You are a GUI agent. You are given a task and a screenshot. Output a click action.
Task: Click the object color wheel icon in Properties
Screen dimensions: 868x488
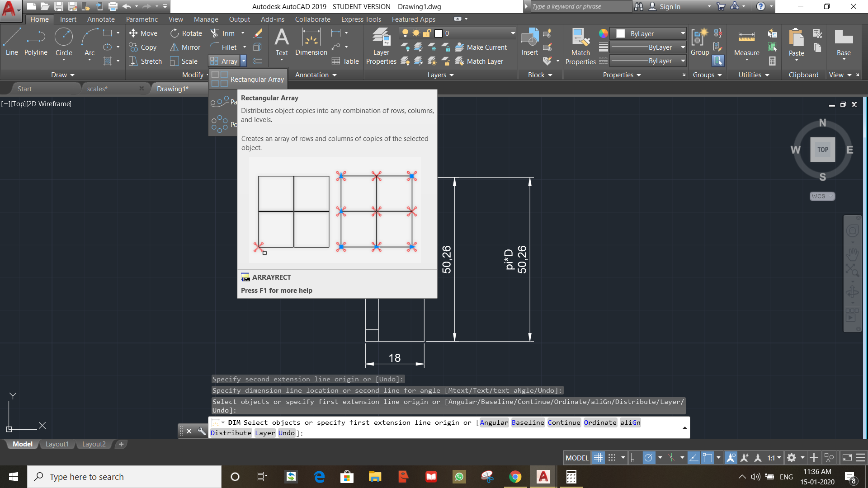pos(603,33)
